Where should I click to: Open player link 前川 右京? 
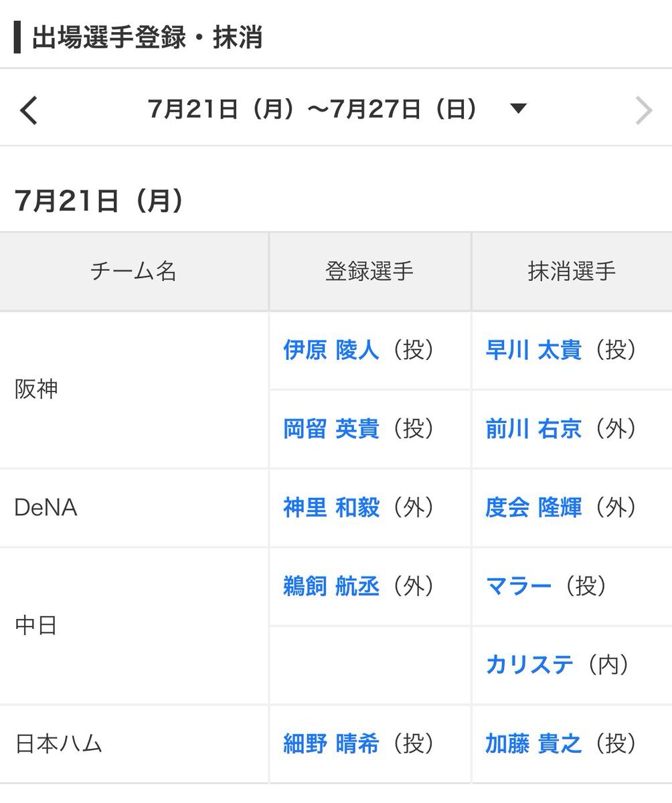pyautogui.click(x=533, y=429)
